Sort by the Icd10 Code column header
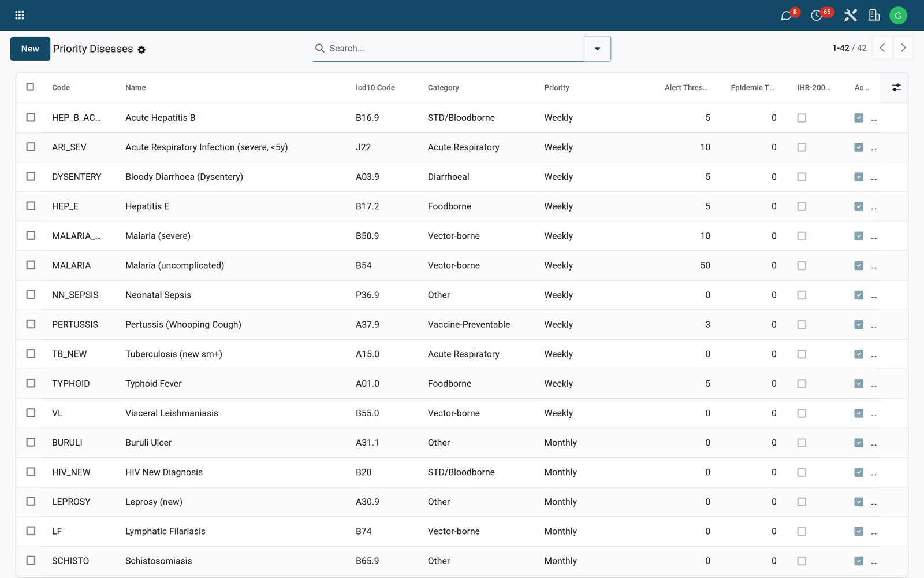 (x=375, y=88)
